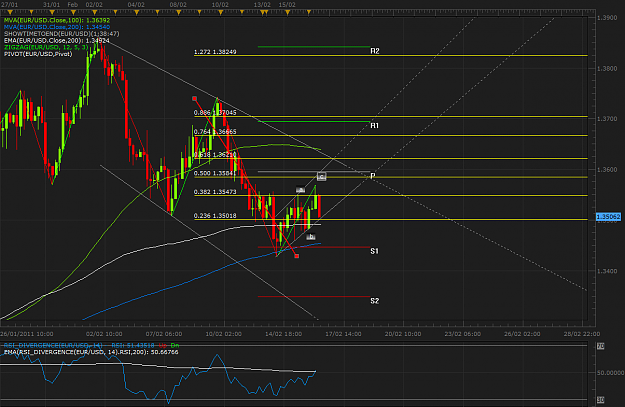The height and width of the screenshot is (407, 625).
Task: Click the 10/02 02:00 time axis label
Action: tap(224, 334)
